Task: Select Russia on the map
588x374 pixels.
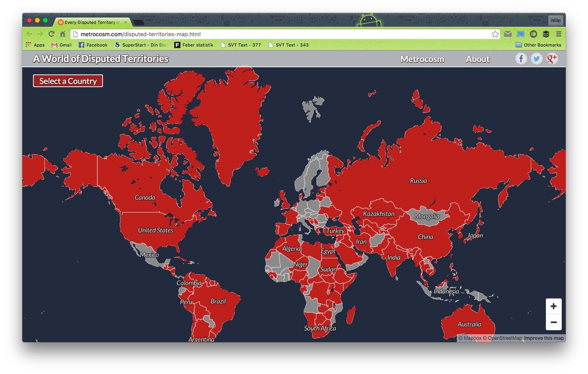Action: point(418,181)
